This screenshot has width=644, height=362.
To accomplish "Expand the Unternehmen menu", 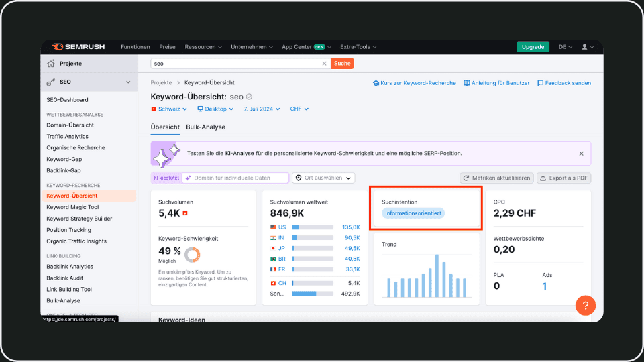I will [252, 47].
